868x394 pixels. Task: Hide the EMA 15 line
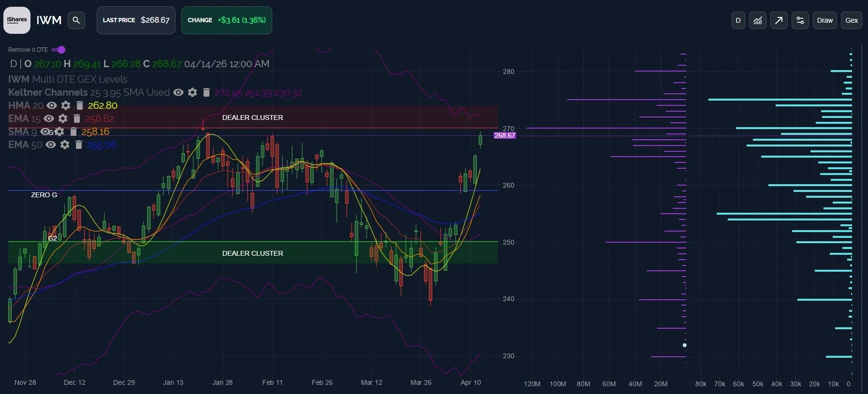[49, 118]
